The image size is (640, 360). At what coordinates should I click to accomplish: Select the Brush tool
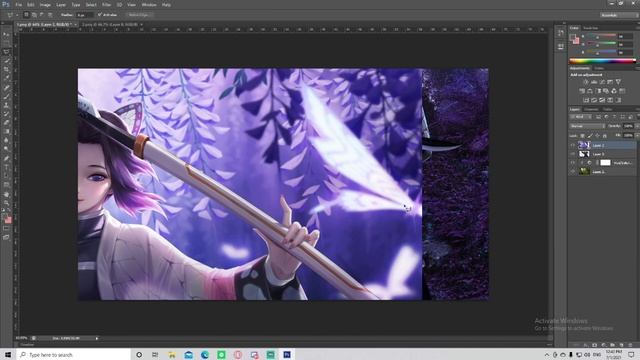point(6,96)
